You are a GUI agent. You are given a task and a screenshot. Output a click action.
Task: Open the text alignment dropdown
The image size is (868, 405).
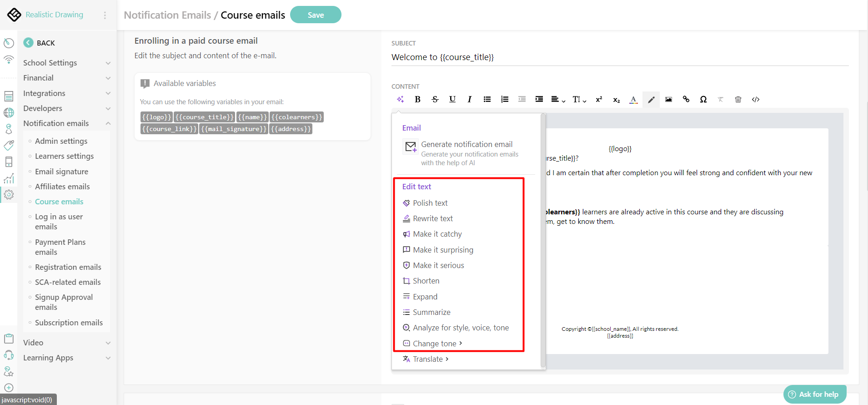coord(558,99)
